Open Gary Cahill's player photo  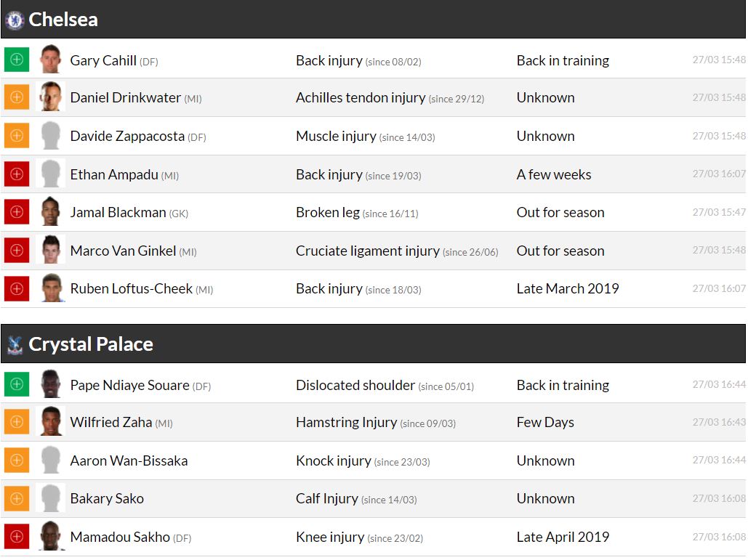(x=51, y=60)
